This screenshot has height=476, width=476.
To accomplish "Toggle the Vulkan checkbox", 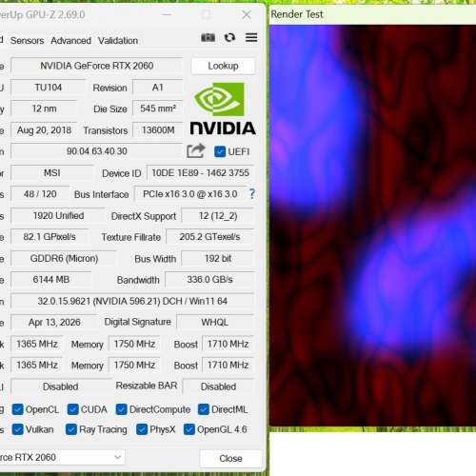I will 18,429.
